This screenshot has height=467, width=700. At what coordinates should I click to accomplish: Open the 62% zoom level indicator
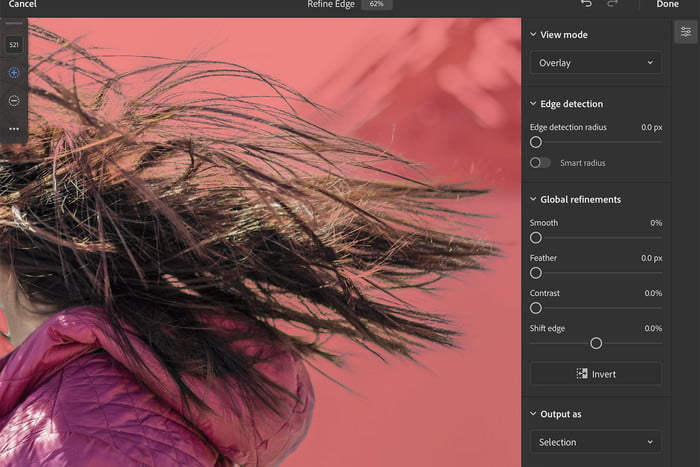pyautogui.click(x=376, y=4)
